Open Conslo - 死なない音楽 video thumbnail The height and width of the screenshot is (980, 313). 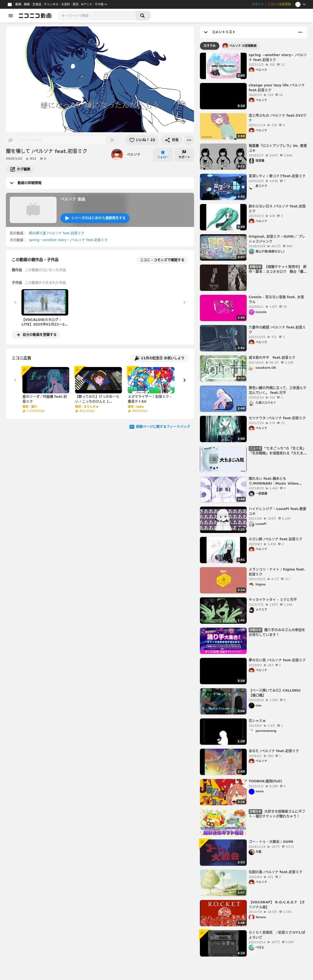pos(223,308)
